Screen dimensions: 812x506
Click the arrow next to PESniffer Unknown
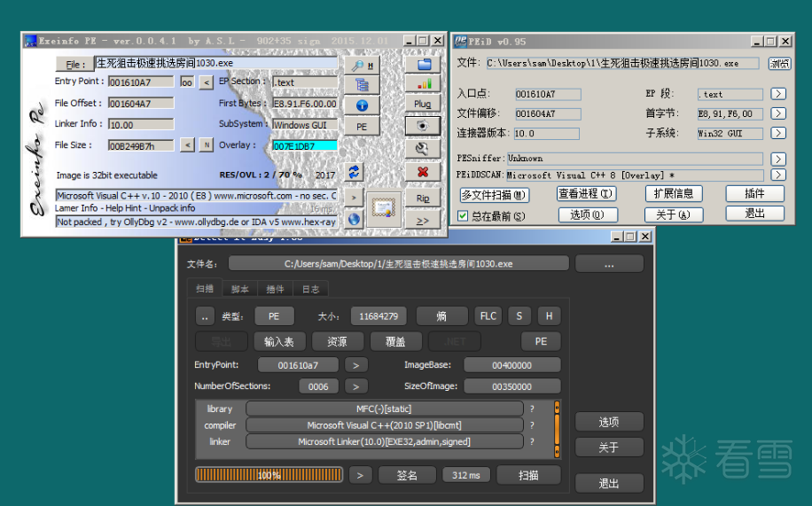coord(777,159)
